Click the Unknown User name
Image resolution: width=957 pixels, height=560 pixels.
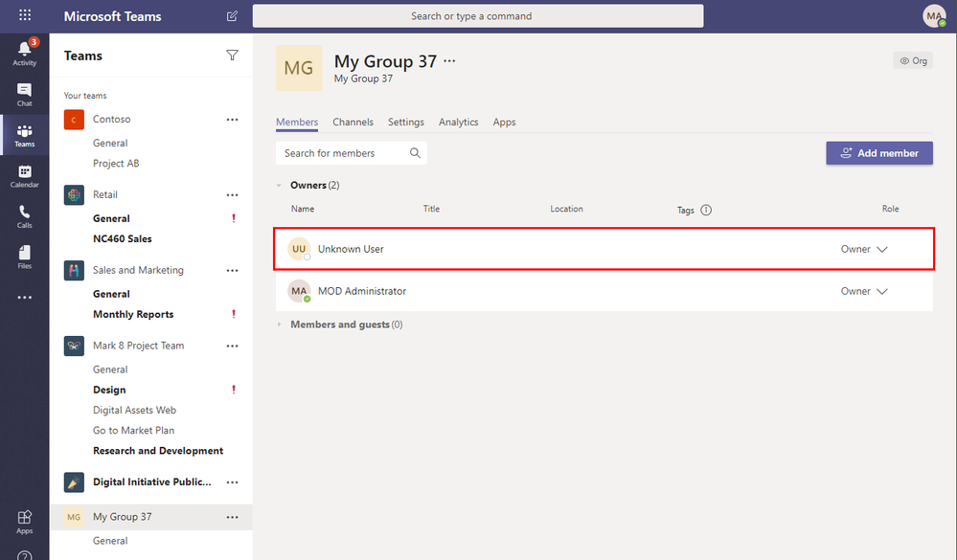tap(351, 249)
